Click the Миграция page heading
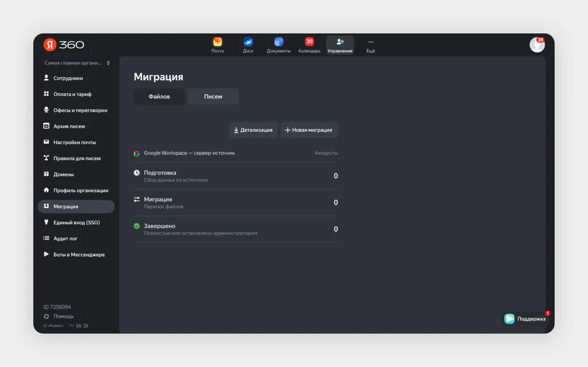Image resolution: width=588 pixels, height=367 pixels. click(158, 77)
